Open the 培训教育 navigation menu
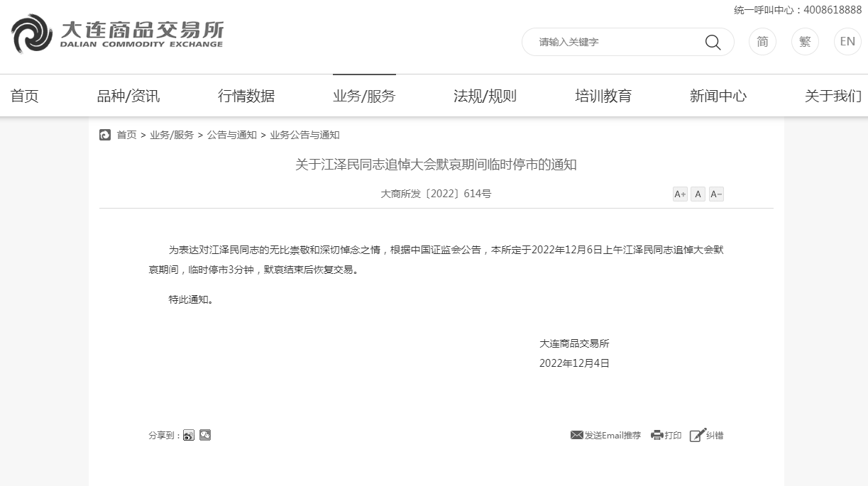Viewport: 868px width, 486px height. coord(603,96)
